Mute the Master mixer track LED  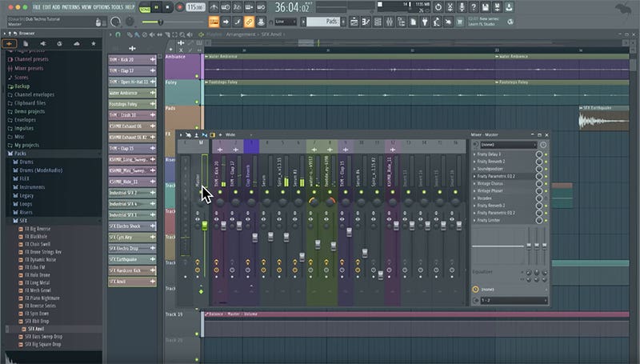point(201,192)
